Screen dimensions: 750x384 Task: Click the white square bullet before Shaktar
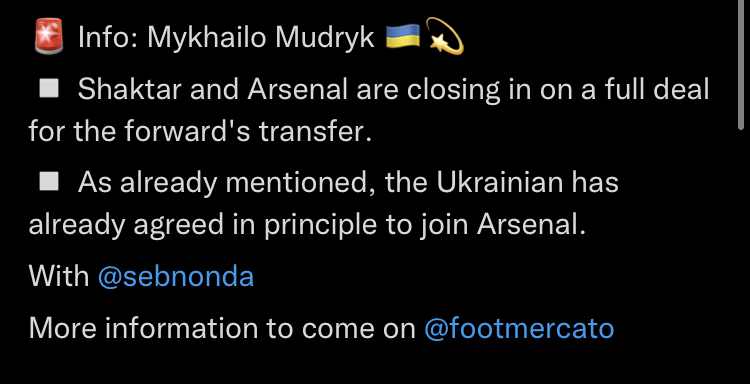49,88
